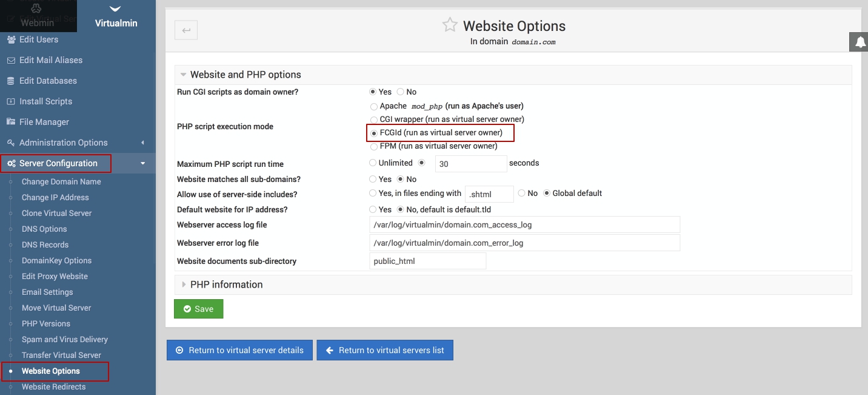Viewport: 868px width, 395px height.
Task: Select FPM PHP script execution mode
Action: (374, 146)
